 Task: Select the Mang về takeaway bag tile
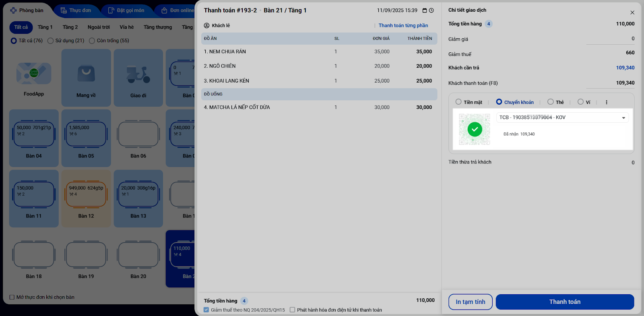tap(86, 78)
